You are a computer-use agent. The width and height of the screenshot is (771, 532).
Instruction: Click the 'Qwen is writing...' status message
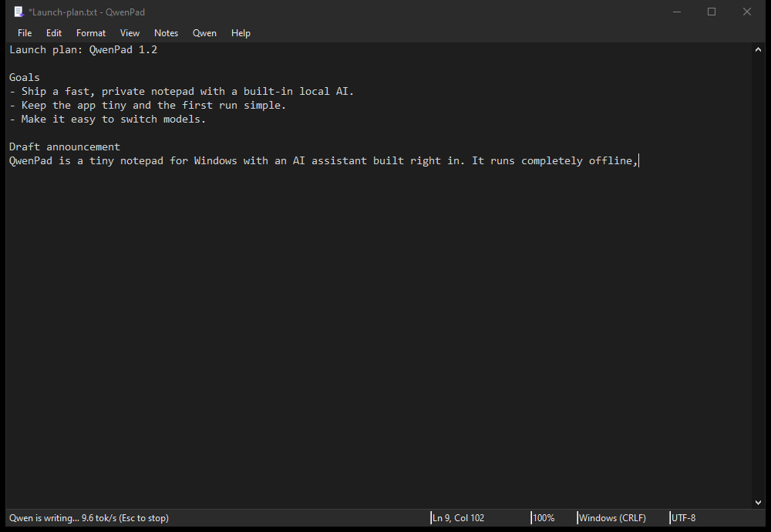pyautogui.click(x=89, y=518)
